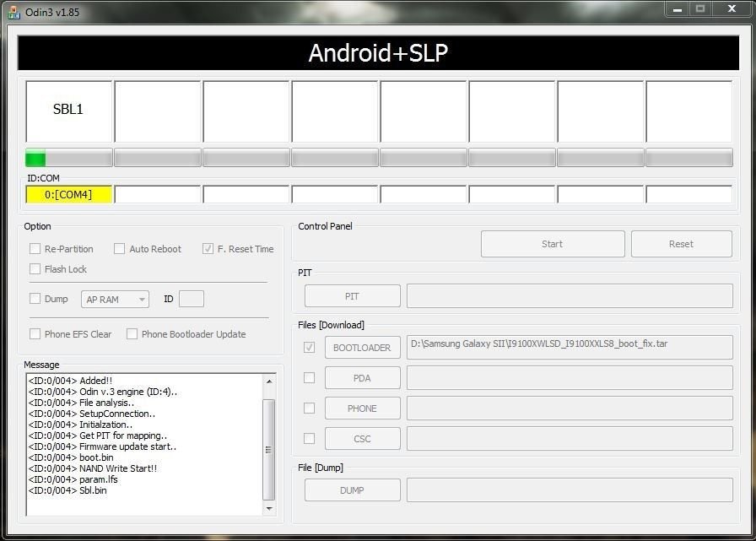Click the PIT file path field
Viewport: 756px width, 541px height.
pos(570,296)
